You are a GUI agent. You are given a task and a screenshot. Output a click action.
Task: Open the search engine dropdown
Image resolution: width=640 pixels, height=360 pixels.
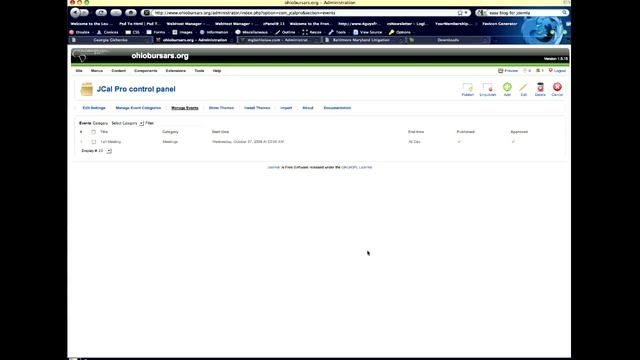482,13
